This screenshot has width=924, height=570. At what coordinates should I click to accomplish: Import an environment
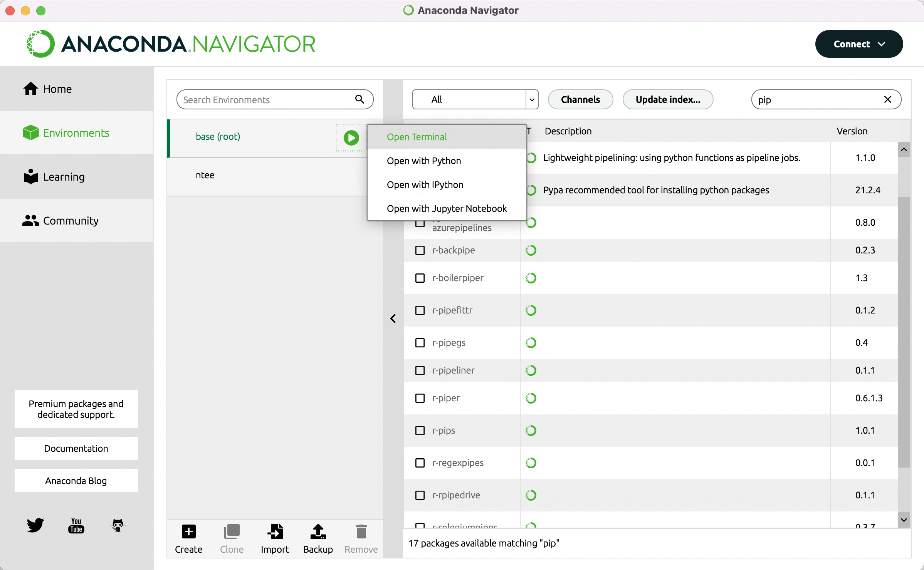coord(275,538)
